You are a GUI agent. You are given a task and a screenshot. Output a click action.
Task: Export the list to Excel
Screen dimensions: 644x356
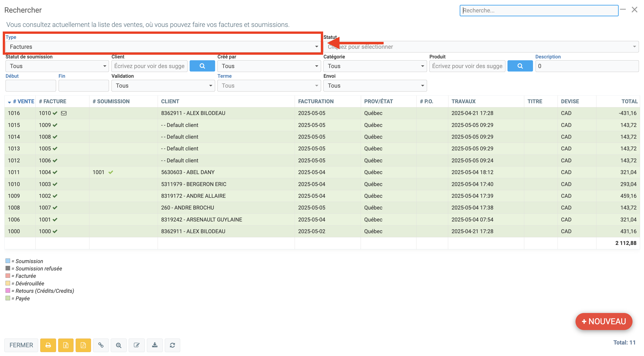click(66, 345)
